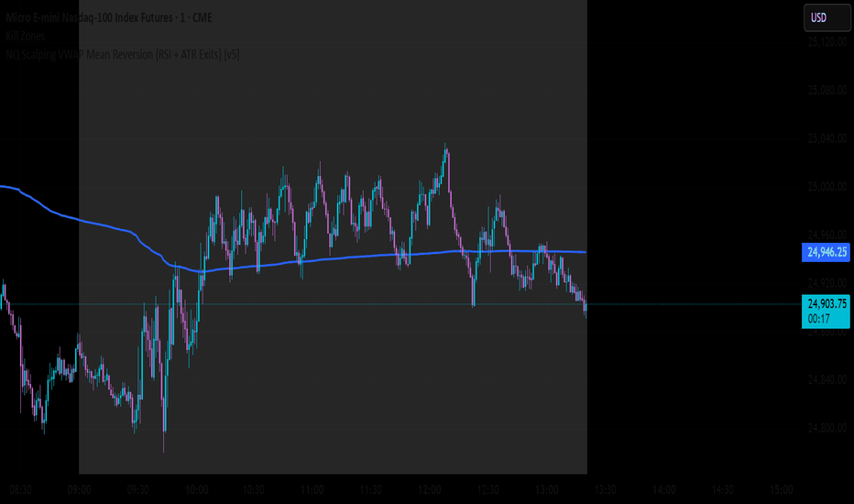Click the 11:00 mark on time axis
This screenshot has width=854, height=504.
click(x=313, y=490)
